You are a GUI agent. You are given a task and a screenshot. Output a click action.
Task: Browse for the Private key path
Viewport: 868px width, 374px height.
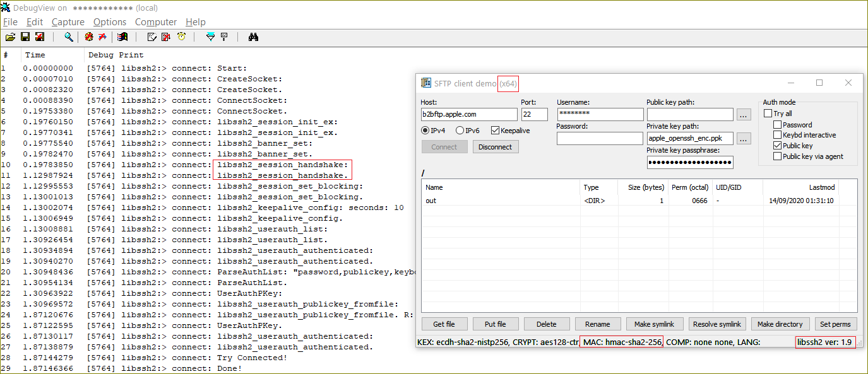744,138
